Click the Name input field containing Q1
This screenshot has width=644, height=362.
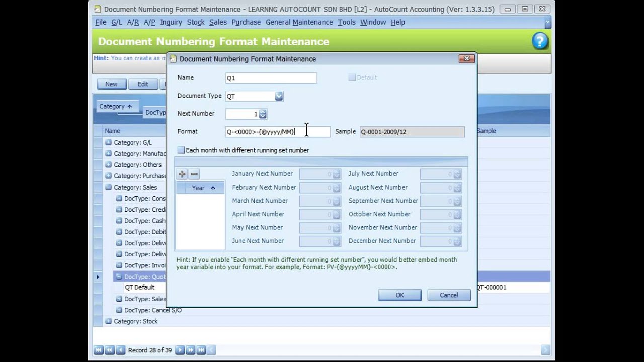click(x=271, y=78)
